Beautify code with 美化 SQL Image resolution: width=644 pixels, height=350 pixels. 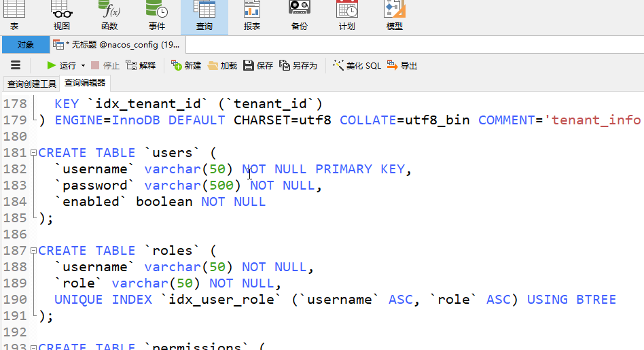tap(357, 65)
